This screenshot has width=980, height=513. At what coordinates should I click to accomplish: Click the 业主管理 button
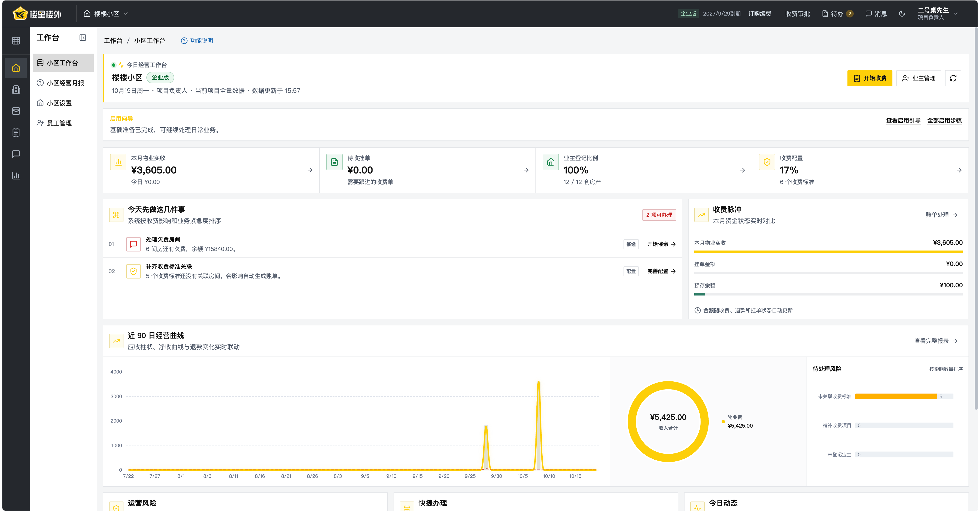point(918,78)
